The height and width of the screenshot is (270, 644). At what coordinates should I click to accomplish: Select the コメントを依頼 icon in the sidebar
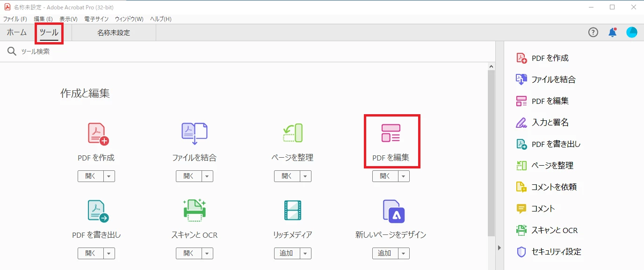[x=521, y=187]
